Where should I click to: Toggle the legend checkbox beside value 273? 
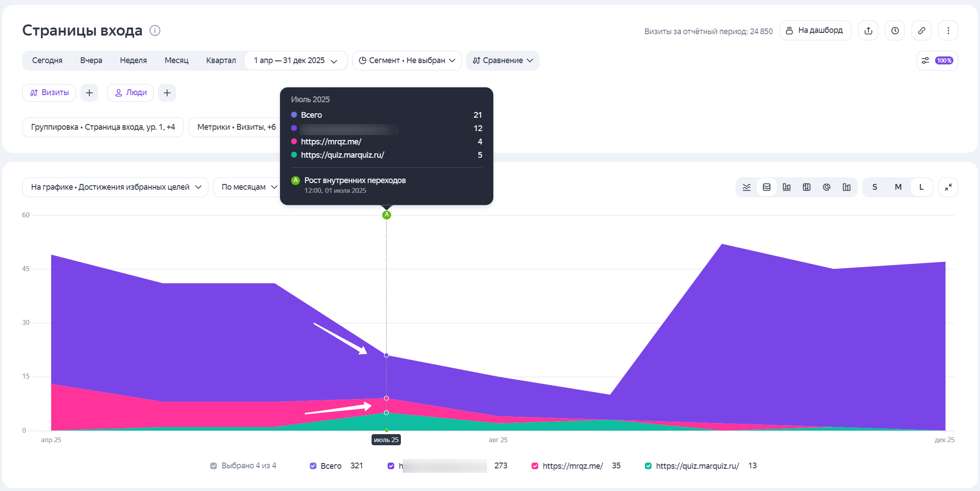[x=391, y=466]
